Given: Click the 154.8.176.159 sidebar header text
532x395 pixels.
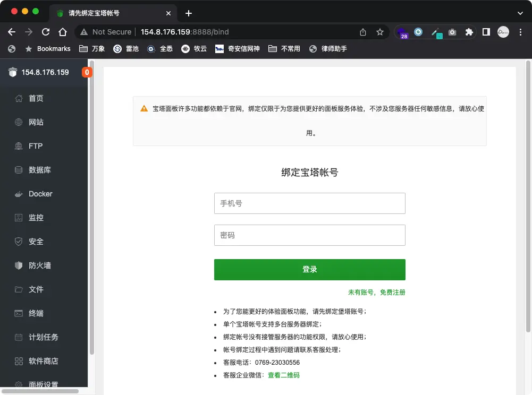Looking at the screenshot, I should point(45,72).
